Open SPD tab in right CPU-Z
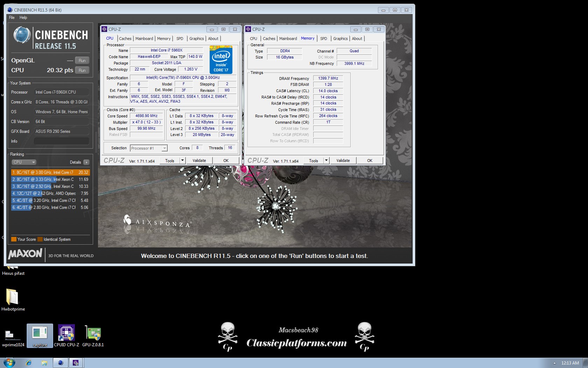The height and width of the screenshot is (368, 588). pos(324,39)
